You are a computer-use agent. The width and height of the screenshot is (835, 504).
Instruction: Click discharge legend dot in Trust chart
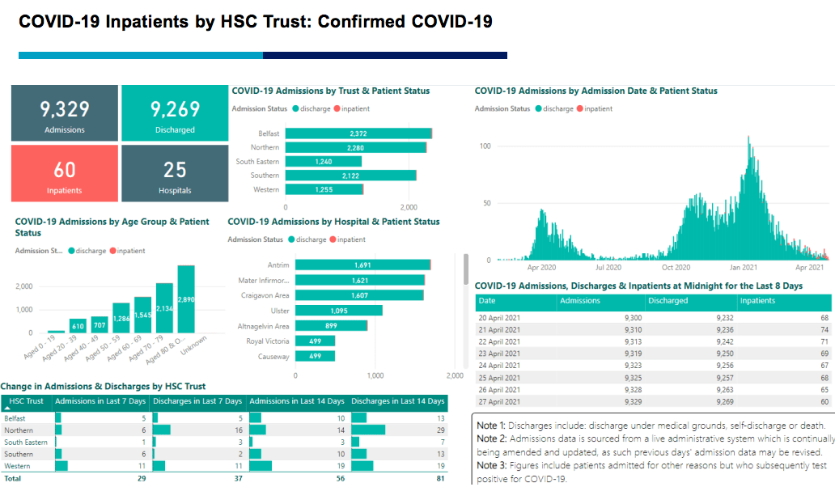click(x=295, y=108)
